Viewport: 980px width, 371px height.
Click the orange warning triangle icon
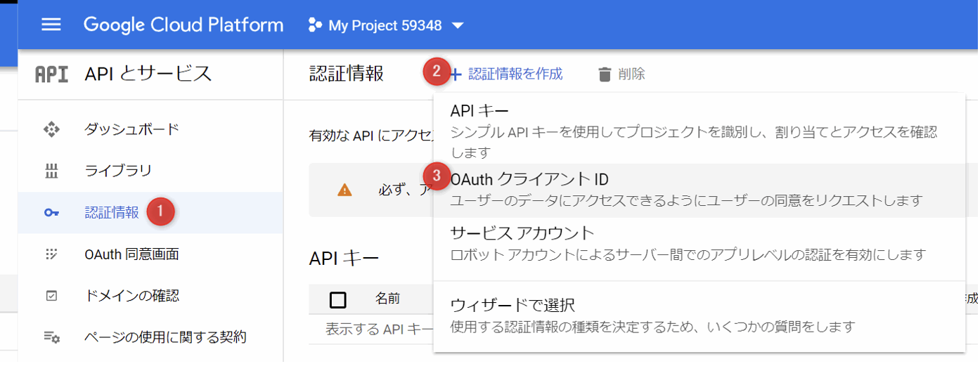click(x=344, y=190)
